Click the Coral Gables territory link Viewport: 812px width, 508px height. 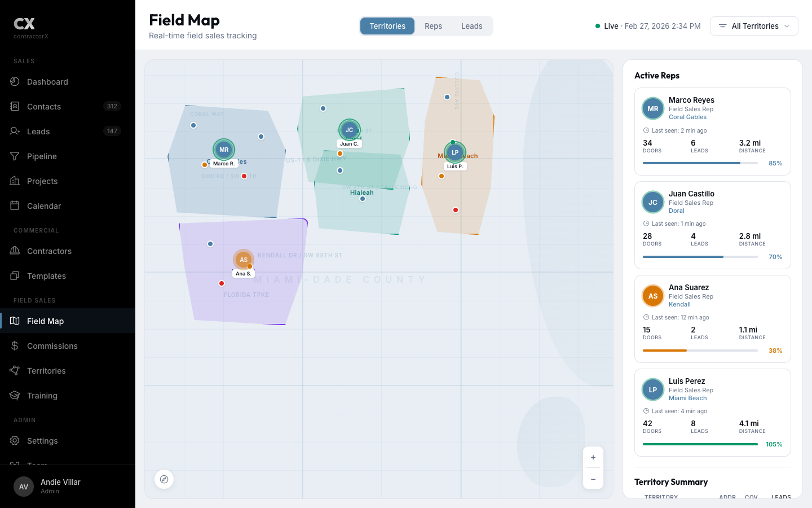tap(687, 117)
